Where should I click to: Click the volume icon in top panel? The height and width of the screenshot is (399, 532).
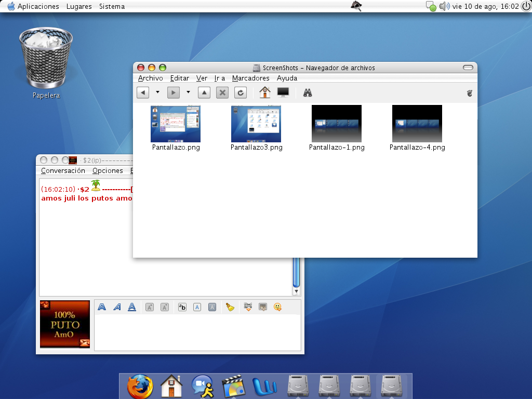(444, 6)
